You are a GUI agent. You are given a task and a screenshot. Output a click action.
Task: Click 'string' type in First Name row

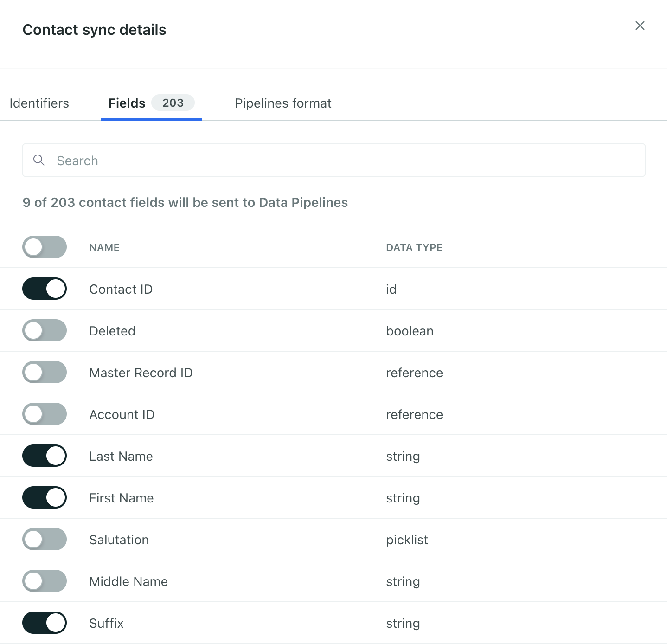[x=403, y=498]
